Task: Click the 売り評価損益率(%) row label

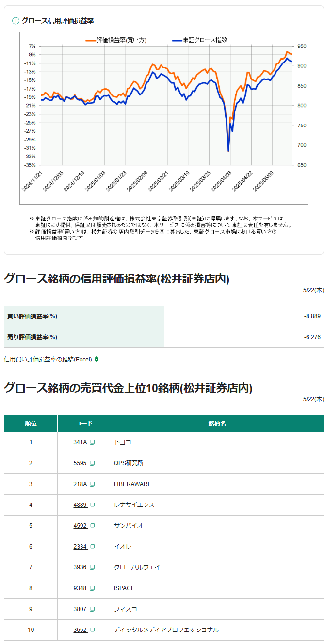Action: coord(32,337)
